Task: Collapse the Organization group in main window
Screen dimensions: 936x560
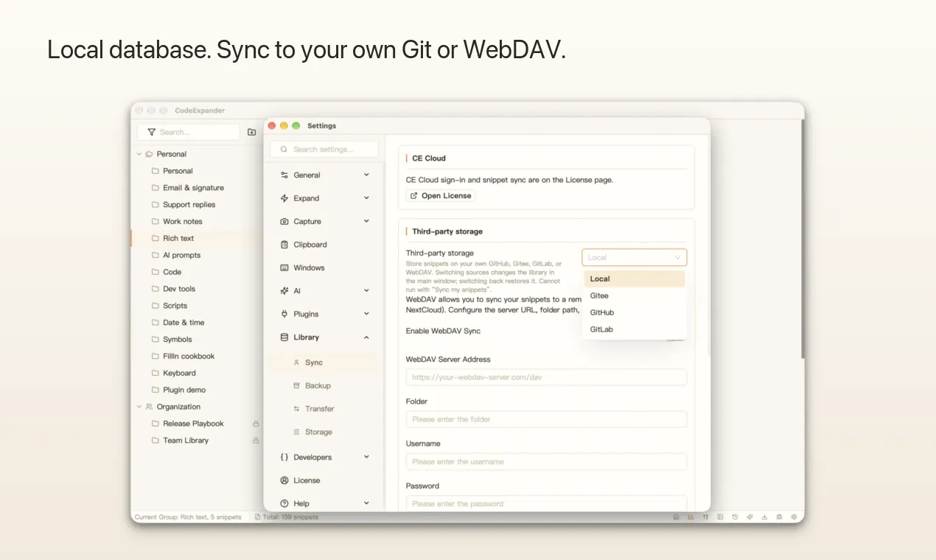Action: [139, 407]
